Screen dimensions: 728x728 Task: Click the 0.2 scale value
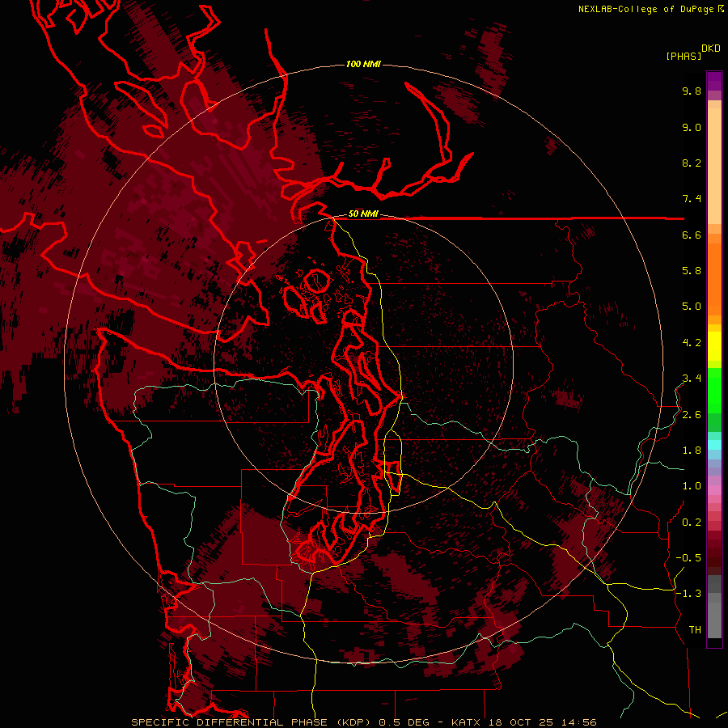pyautogui.click(x=692, y=523)
